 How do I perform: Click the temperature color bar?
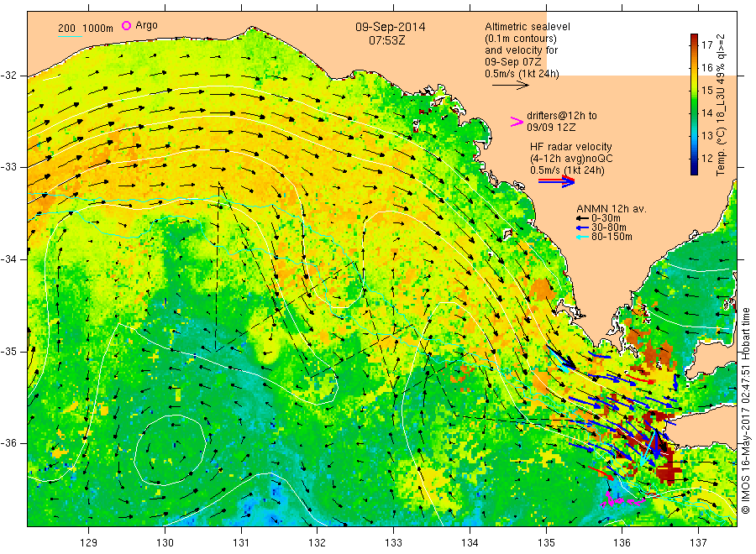point(694,104)
